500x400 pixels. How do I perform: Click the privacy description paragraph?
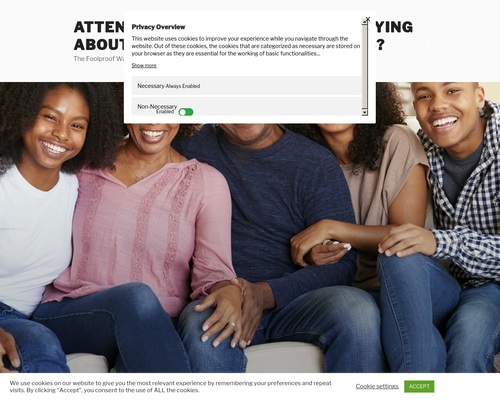coord(246,46)
